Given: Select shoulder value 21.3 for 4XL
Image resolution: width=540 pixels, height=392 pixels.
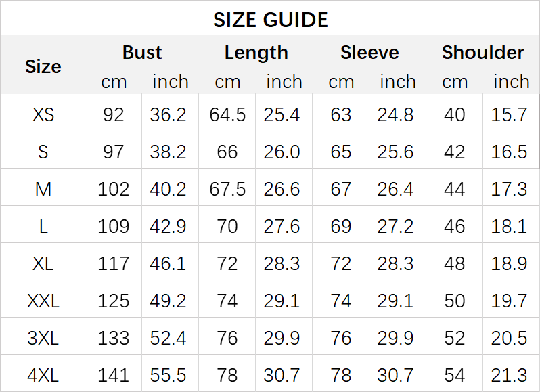Looking at the screenshot, I should click(x=510, y=374).
